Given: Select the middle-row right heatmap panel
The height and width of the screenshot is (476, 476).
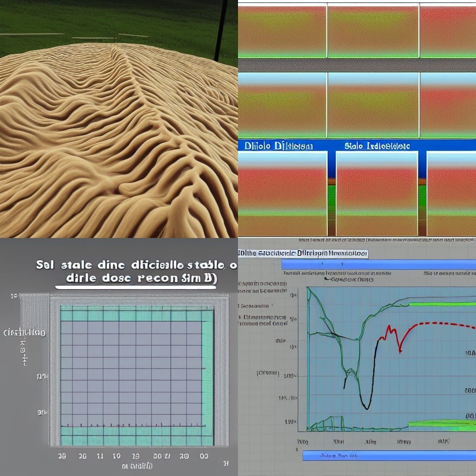Looking at the screenshot, I should (448, 105).
